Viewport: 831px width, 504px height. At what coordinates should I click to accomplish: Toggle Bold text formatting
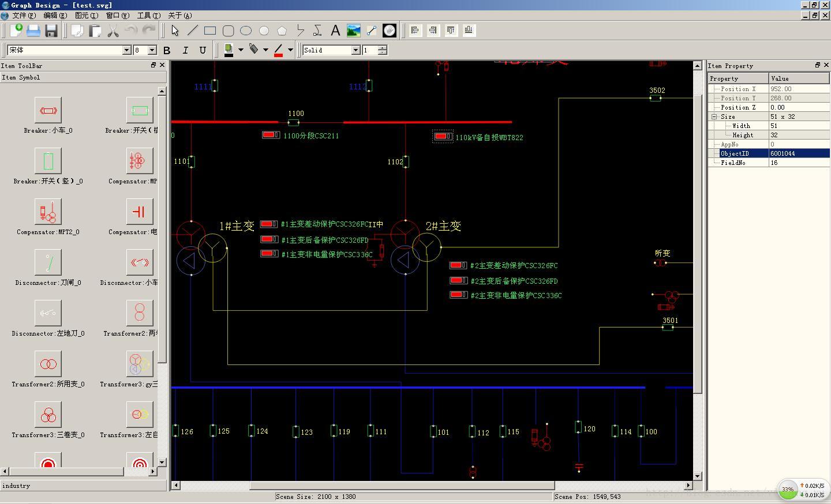pyautogui.click(x=167, y=50)
